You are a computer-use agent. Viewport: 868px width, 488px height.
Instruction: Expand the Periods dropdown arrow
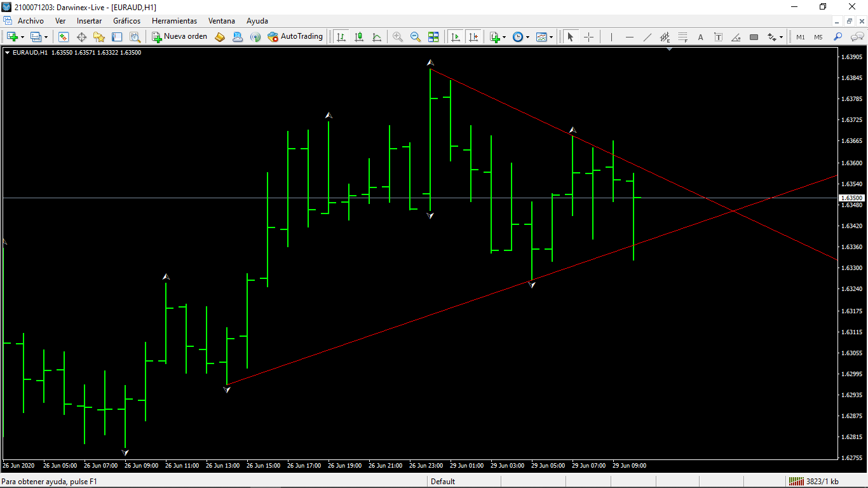pyautogui.click(x=527, y=37)
